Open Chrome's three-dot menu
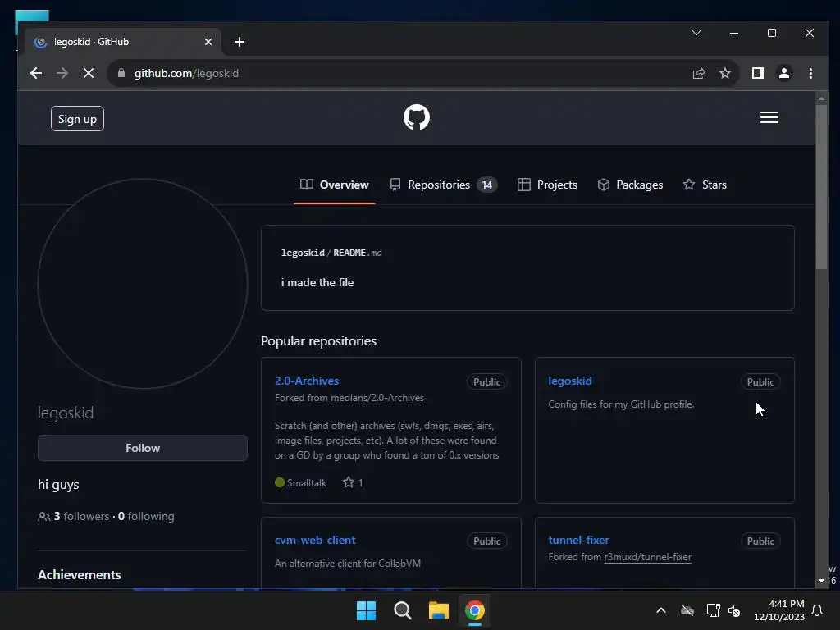840x630 pixels. [810, 73]
